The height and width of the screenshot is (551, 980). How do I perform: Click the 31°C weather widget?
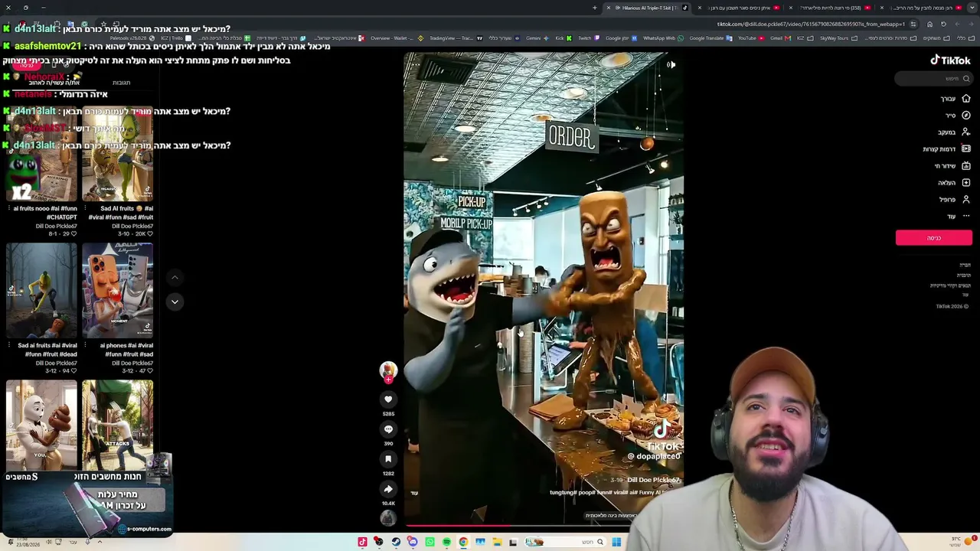pos(962,541)
